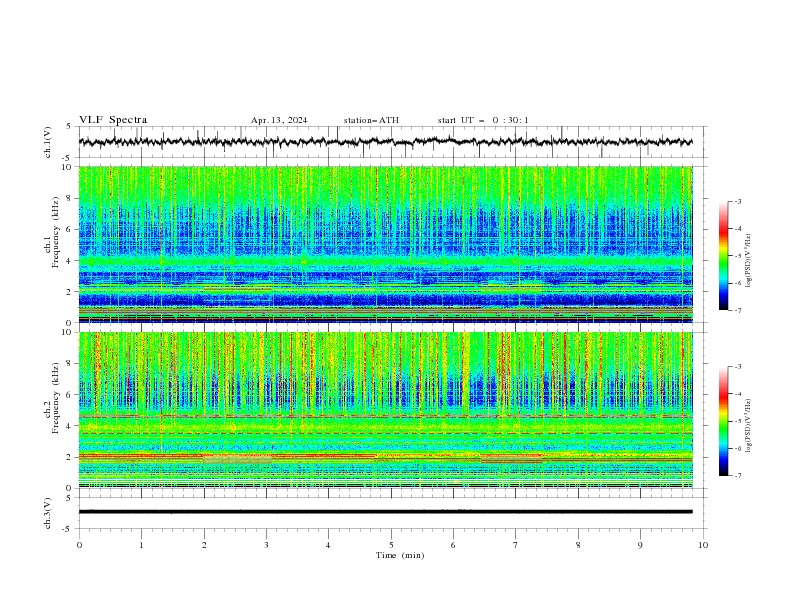Click the "-5" volt tick on ch.3(V) axis

pos(68,529)
